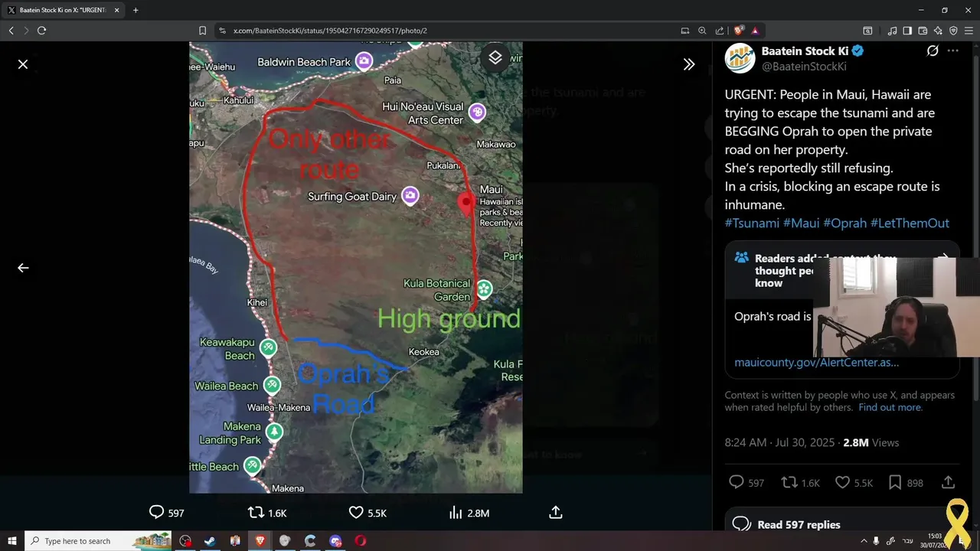Screen dimensions: 980x551
Task: Click the #Oprah hashtag
Action: (844, 223)
